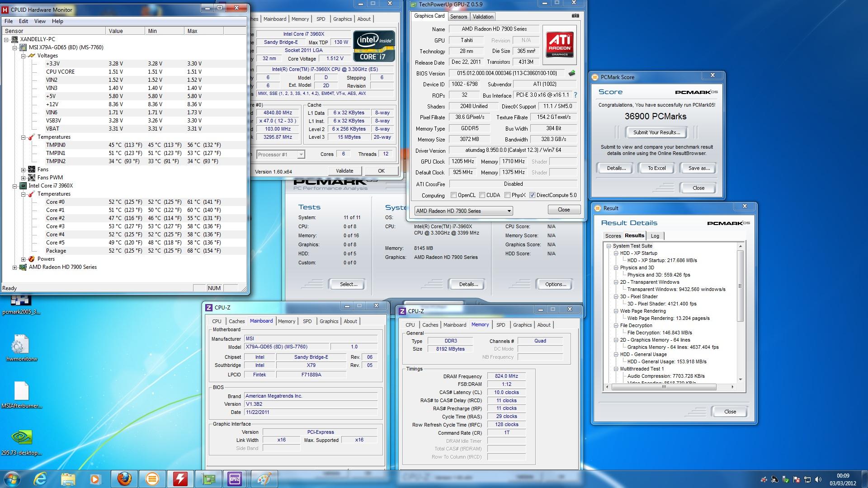Click the MSI X79A-GD65 motherboard icon
Image resolution: width=868 pixels, height=488 pixels.
[23, 47]
